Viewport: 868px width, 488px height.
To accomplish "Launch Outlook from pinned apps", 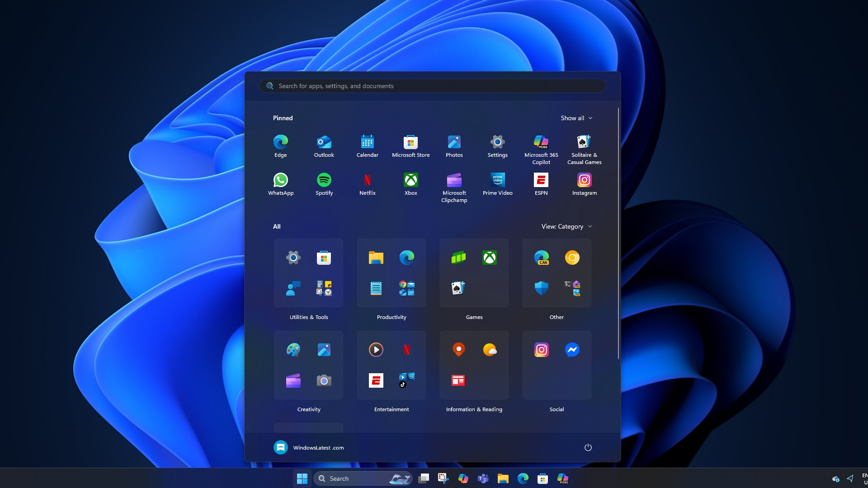I will point(324,146).
